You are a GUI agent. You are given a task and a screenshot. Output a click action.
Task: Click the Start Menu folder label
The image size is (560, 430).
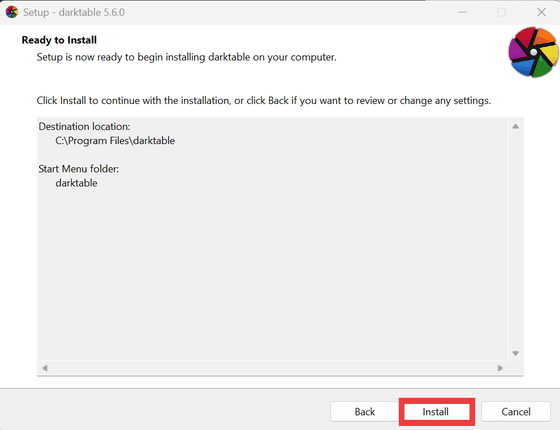point(79,169)
